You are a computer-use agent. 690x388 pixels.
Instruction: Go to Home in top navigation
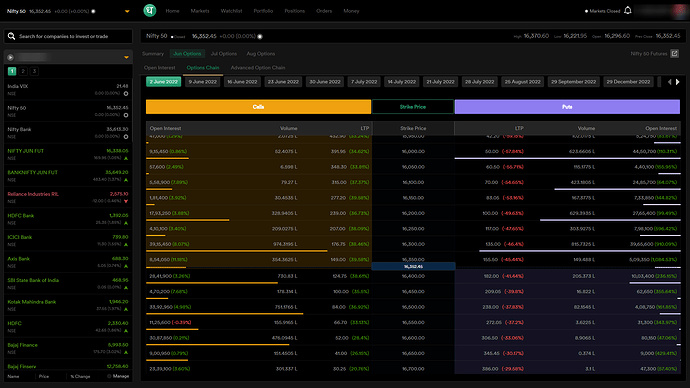pos(172,11)
